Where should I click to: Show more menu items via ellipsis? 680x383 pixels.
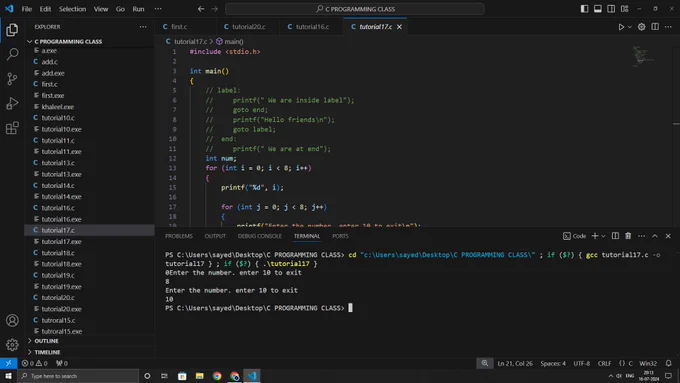pyautogui.click(x=158, y=9)
